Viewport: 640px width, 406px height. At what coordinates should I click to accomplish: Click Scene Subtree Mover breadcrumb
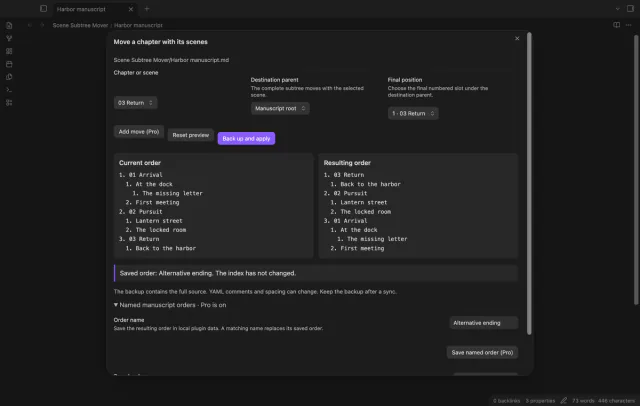(80, 25)
